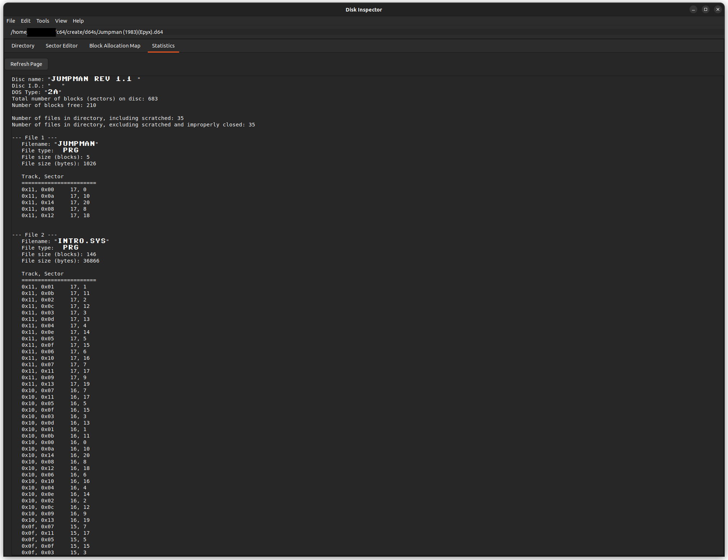The image size is (728, 560).
Task: Click the INTRO.SYS filename text
Action: tap(82, 241)
